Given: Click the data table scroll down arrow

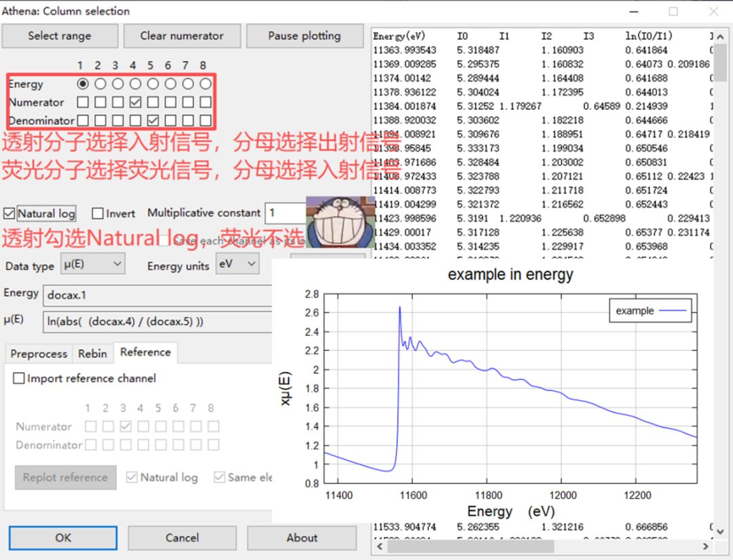Looking at the screenshot, I should tap(720, 531).
